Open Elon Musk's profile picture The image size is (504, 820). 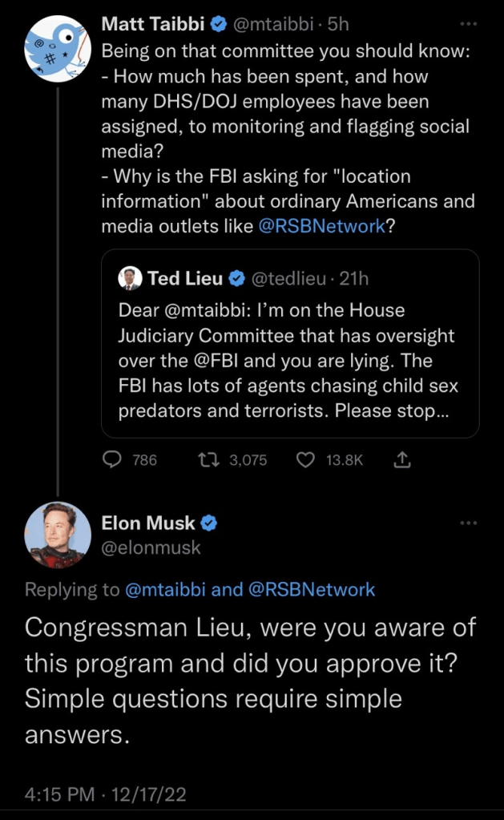[x=57, y=535]
